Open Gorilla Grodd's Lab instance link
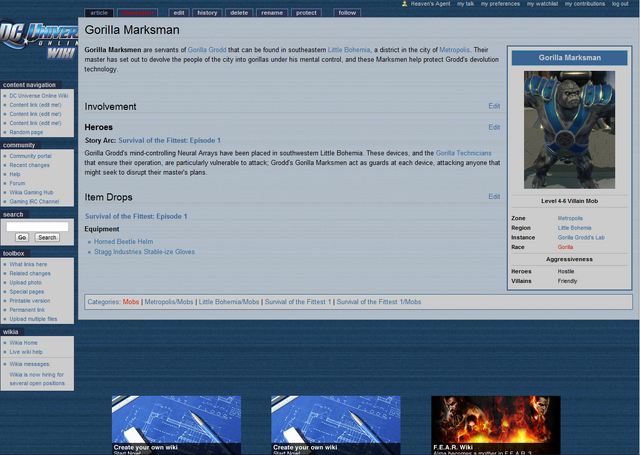The width and height of the screenshot is (640, 455). pos(581,237)
